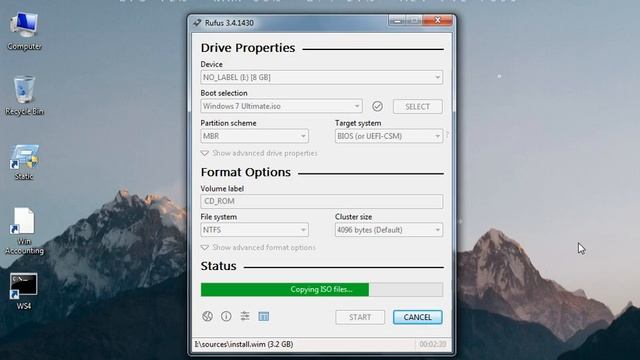Show the Rufus log window icon

(x=264, y=316)
